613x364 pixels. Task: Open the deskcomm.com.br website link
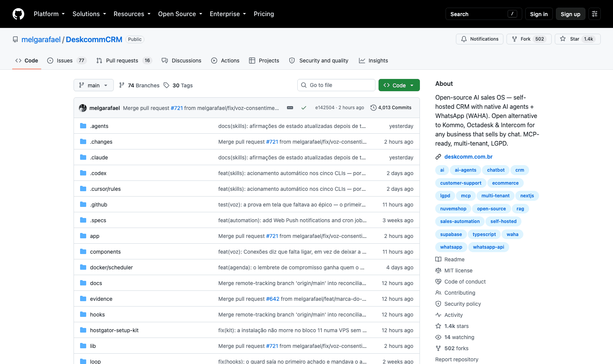[468, 157]
